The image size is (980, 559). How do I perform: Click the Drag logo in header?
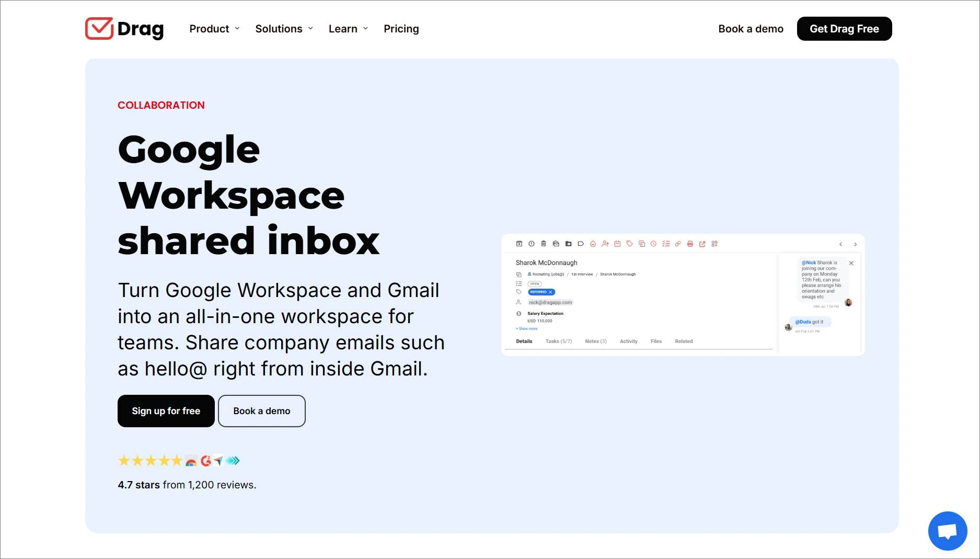pyautogui.click(x=124, y=29)
